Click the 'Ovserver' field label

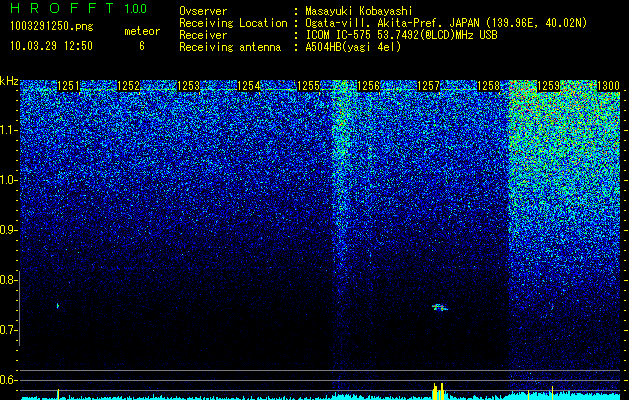coord(203,11)
